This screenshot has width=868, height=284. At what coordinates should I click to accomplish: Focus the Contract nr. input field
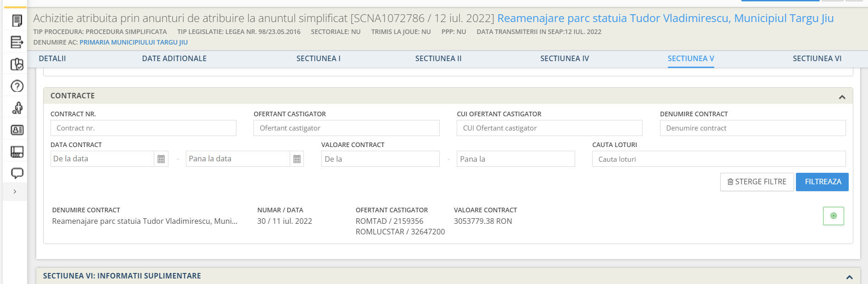[x=143, y=128]
